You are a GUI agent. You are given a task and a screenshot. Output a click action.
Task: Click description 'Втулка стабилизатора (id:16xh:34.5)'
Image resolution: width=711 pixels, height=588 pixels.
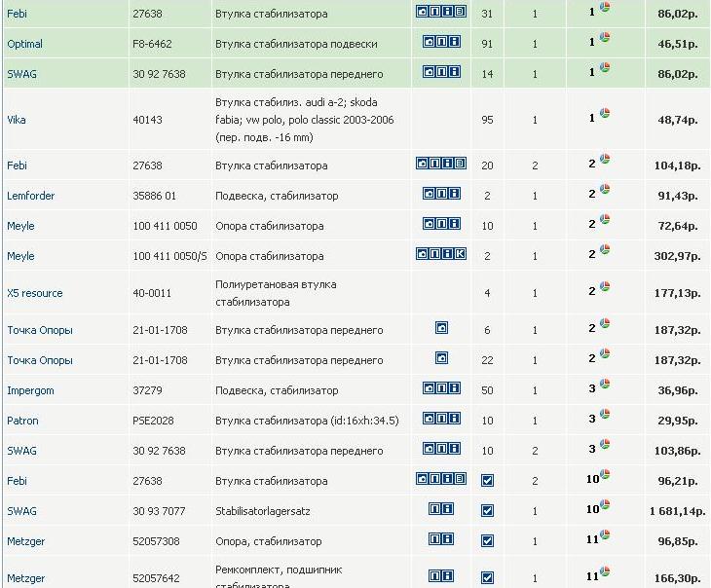tap(307, 421)
